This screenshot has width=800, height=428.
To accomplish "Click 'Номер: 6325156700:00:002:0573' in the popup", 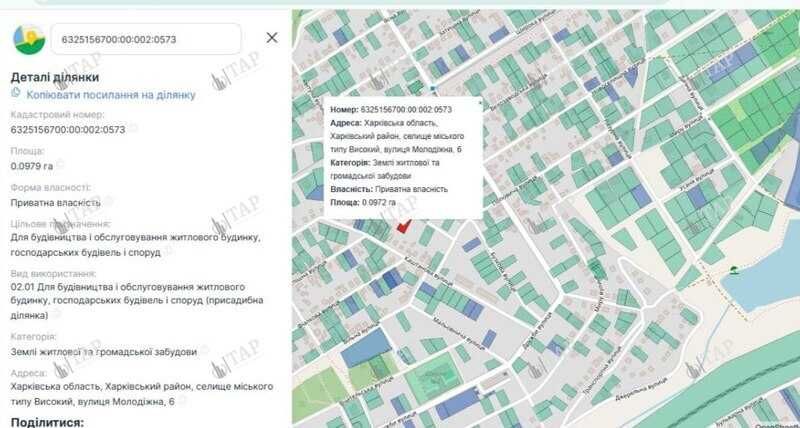I will 391,110.
